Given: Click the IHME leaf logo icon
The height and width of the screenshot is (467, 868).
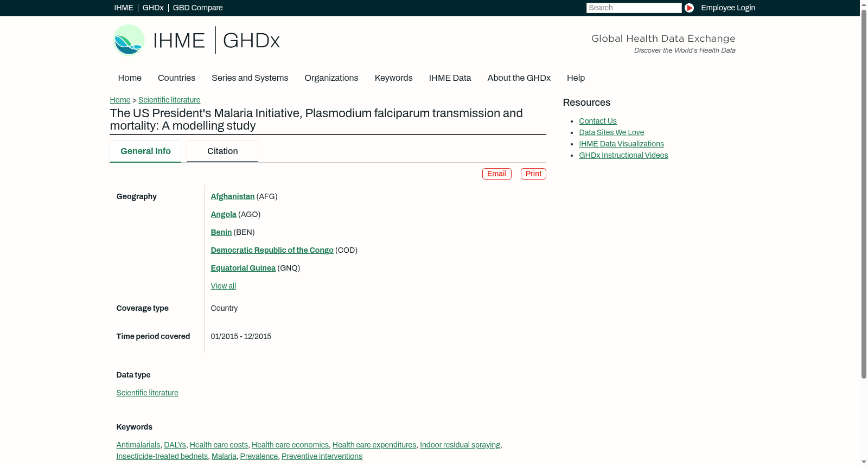Looking at the screenshot, I should pos(129,40).
